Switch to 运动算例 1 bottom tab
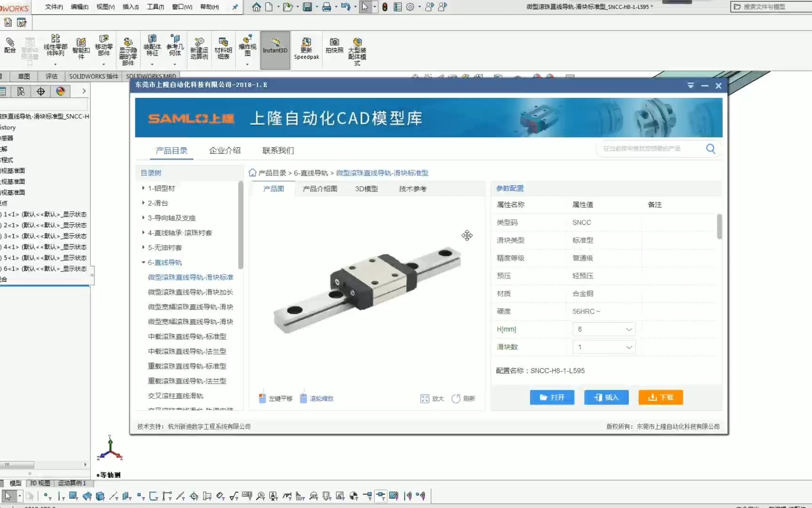The height and width of the screenshot is (508, 812). point(72,483)
